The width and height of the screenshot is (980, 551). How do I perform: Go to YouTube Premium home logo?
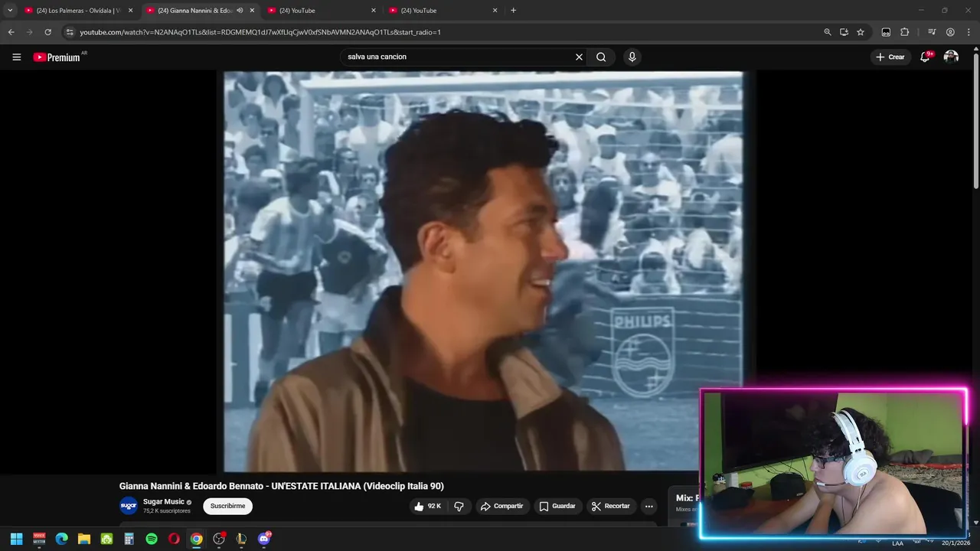click(x=57, y=57)
